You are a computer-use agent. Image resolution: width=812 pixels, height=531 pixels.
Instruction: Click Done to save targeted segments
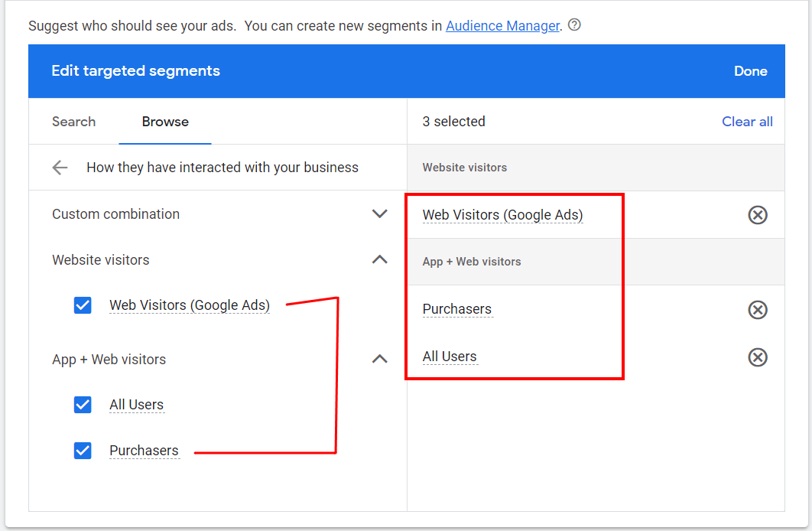click(x=750, y=70)
